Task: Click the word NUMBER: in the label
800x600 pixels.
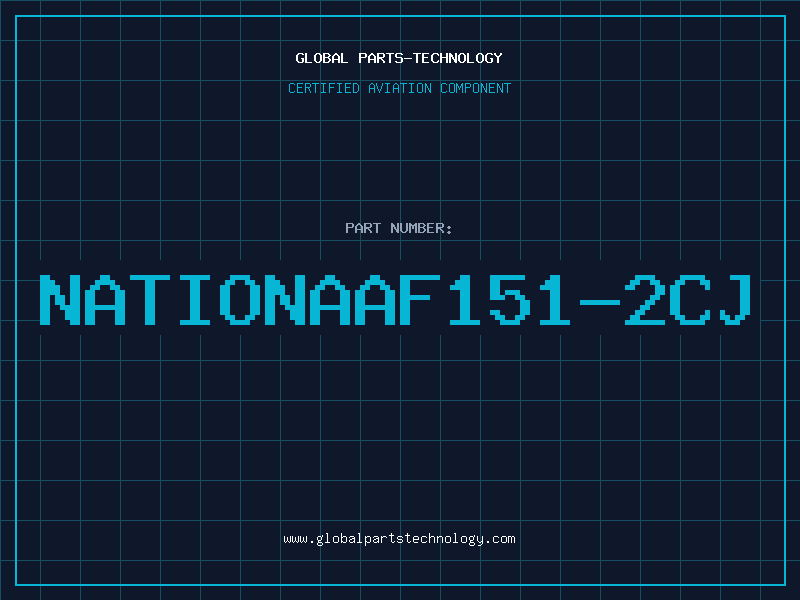Action: (421, 228)
